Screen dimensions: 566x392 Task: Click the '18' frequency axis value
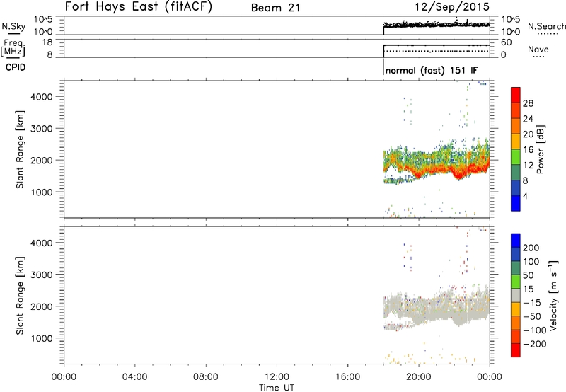(x=47, y=42)
